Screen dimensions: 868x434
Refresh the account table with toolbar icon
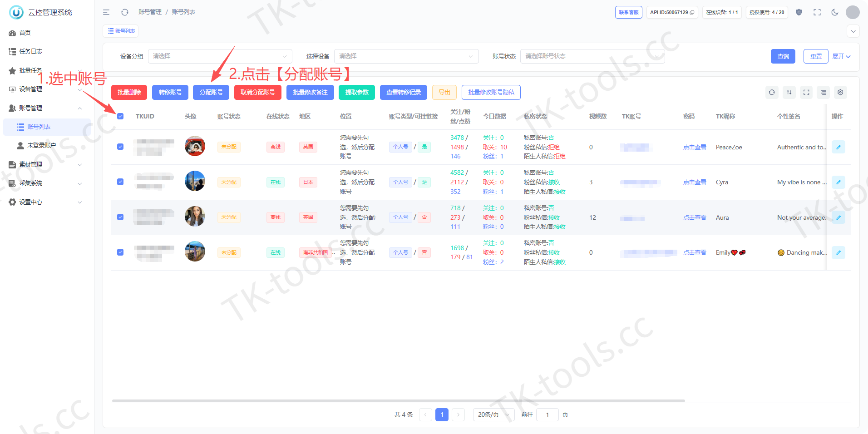[x=772, y=92]
